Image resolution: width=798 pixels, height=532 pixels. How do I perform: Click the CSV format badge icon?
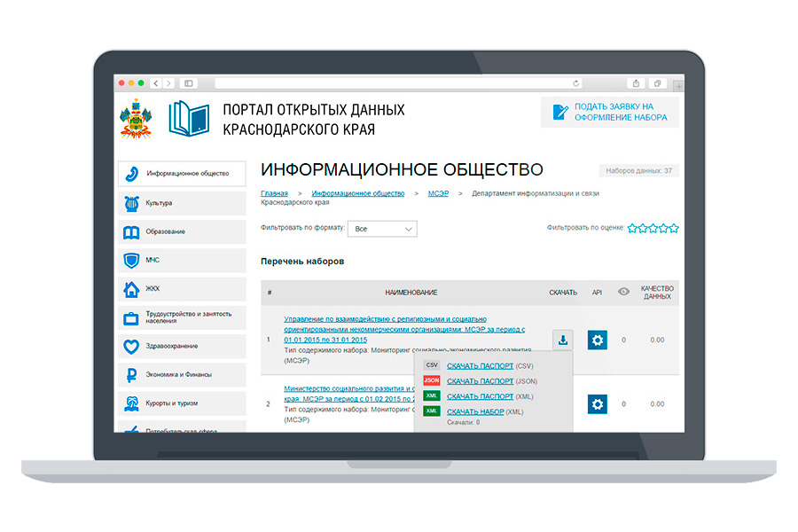point(432,365)
